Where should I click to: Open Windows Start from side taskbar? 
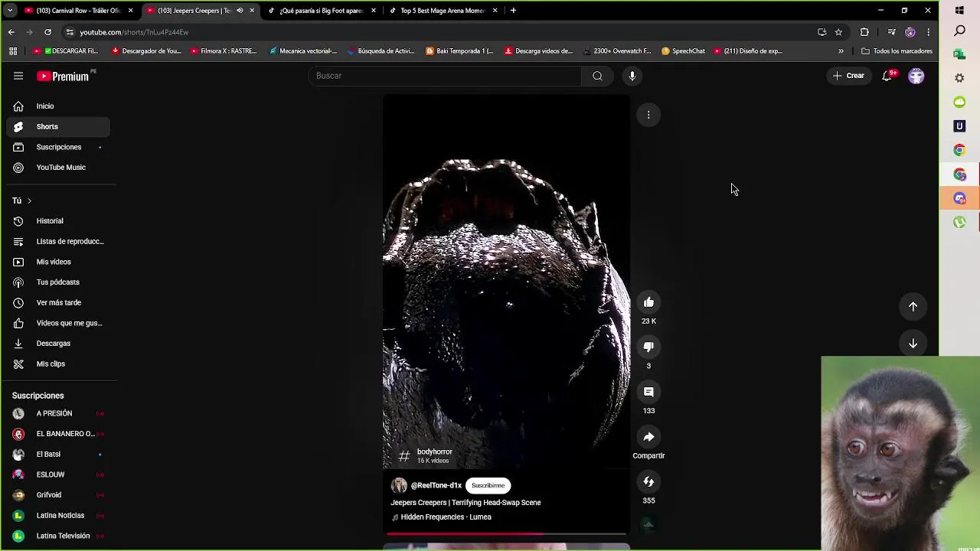pyautogui.click(x=959, y=11)
